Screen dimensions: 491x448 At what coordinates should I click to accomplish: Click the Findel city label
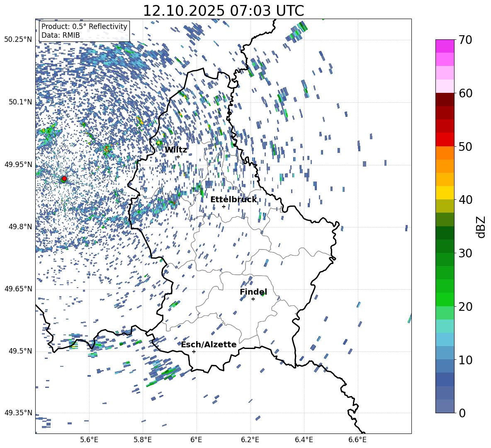[253, 292]
